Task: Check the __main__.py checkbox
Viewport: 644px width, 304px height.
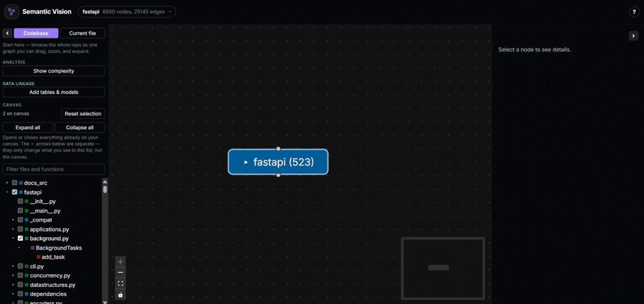Action: pos(20,211)
